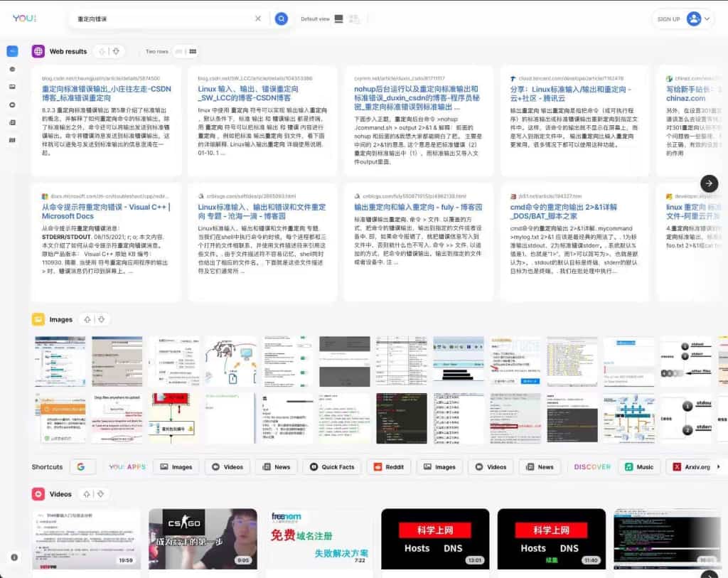Upvote the Web results section
The height and width of the screenshot is (578, 728).
pos(102,50)
